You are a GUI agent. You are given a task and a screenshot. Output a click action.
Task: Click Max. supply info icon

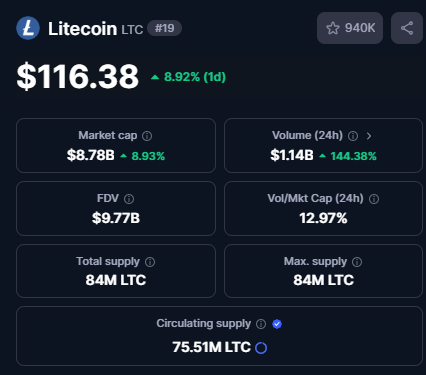pyautogui.click(x=357, y=262)
